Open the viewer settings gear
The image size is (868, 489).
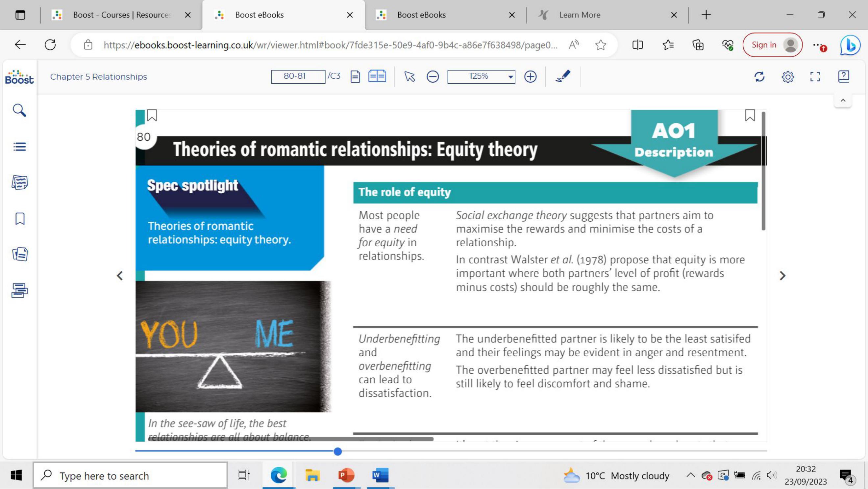click(787, 77)
